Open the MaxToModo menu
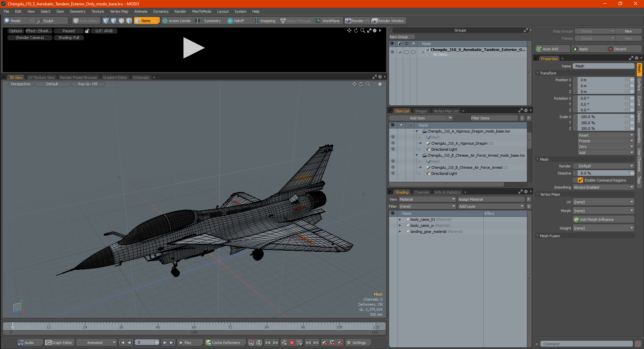 click(202, 11)
